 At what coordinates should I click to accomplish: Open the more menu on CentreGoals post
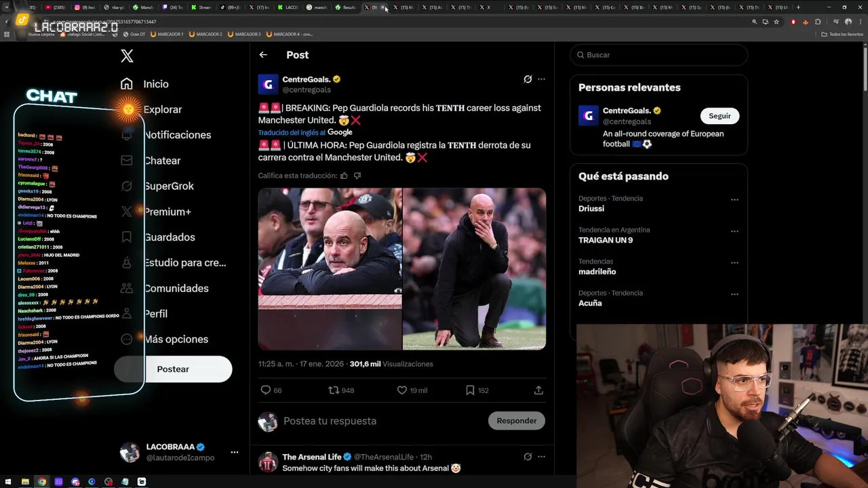tap(541, 79)
